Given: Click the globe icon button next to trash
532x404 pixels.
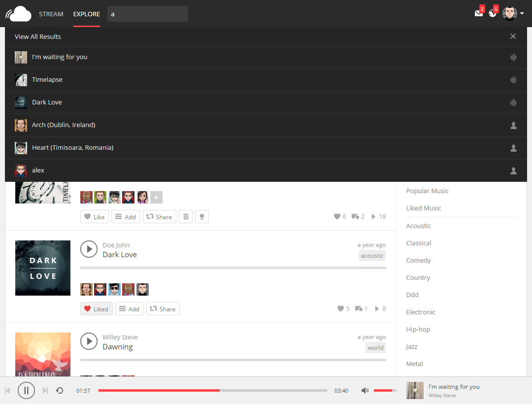Looking at the screenshot, I should [202, 217].
